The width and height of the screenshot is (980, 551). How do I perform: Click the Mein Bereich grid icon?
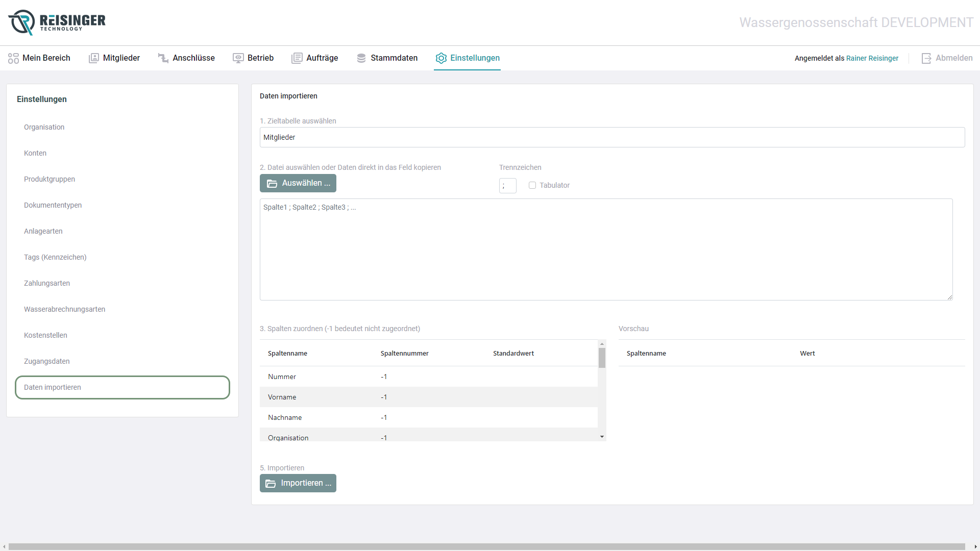13,58
